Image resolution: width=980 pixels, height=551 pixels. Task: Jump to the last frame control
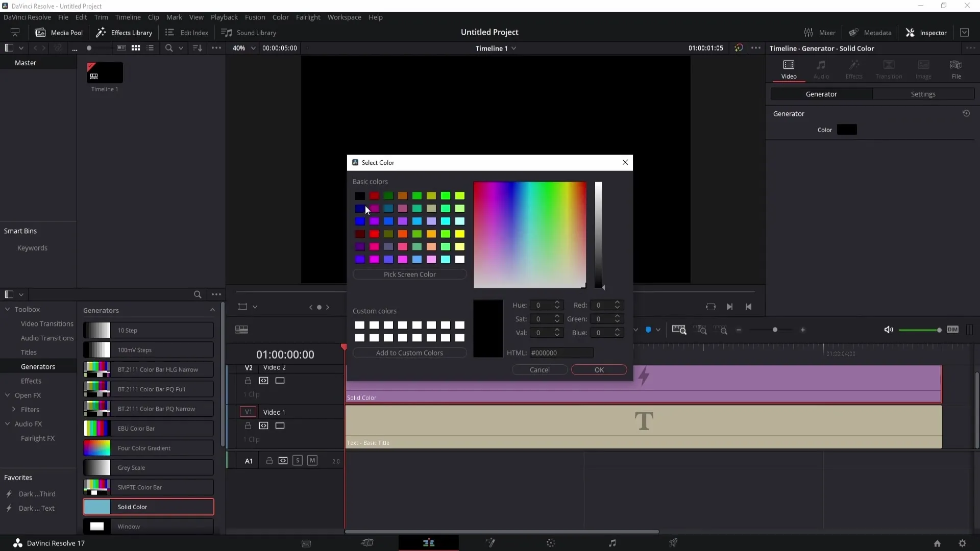pyautogui.click(x=729, y=307)
